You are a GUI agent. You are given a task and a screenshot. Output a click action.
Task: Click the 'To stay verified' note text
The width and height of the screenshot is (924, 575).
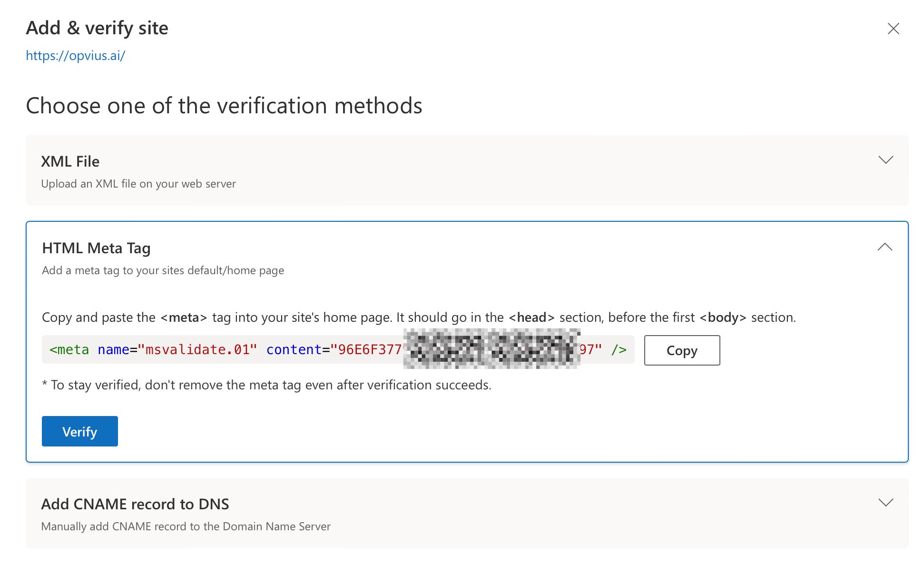pos(271,385)
